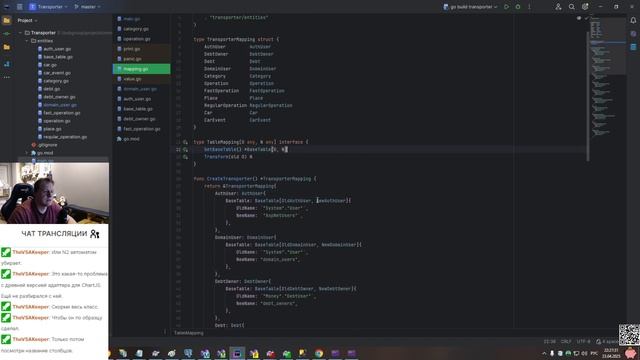The image size is (640, 360).
Task: Open the Notifications bell panel
Action: (633, 20)
